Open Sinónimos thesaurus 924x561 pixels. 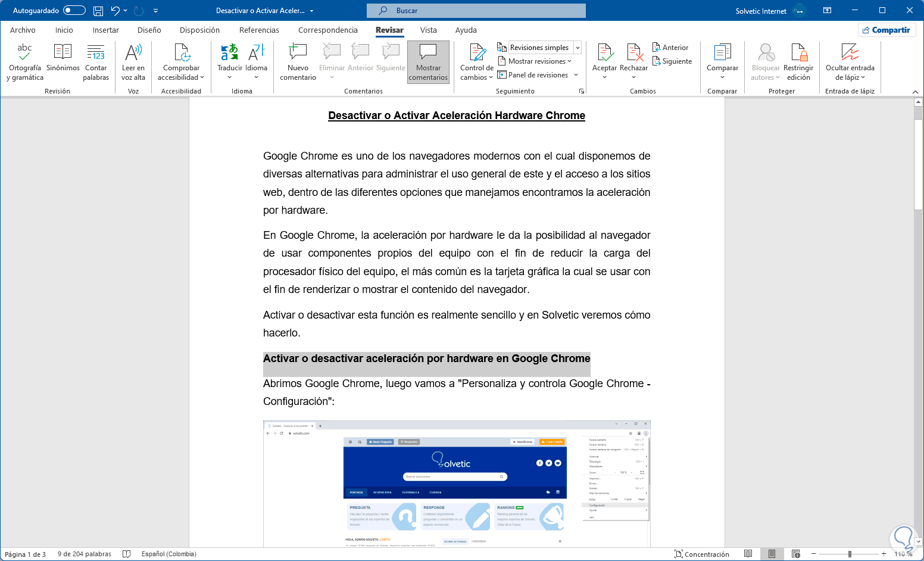point(63,58)
